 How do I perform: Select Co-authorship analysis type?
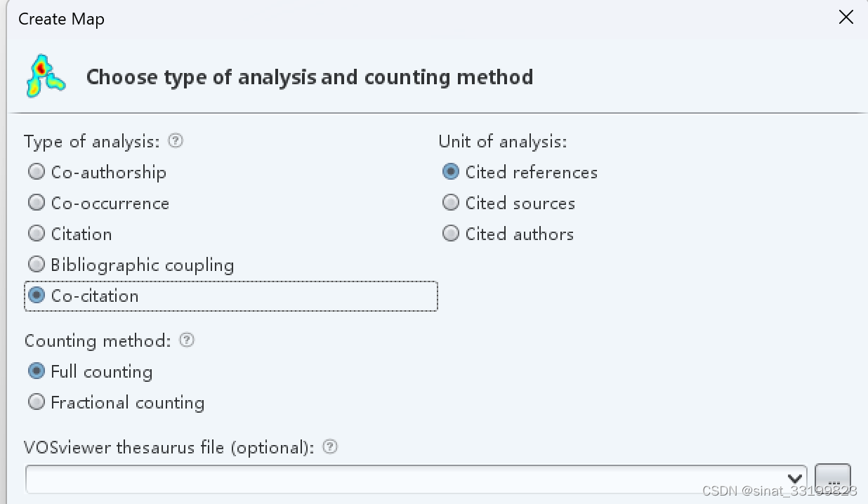point(37,172)
